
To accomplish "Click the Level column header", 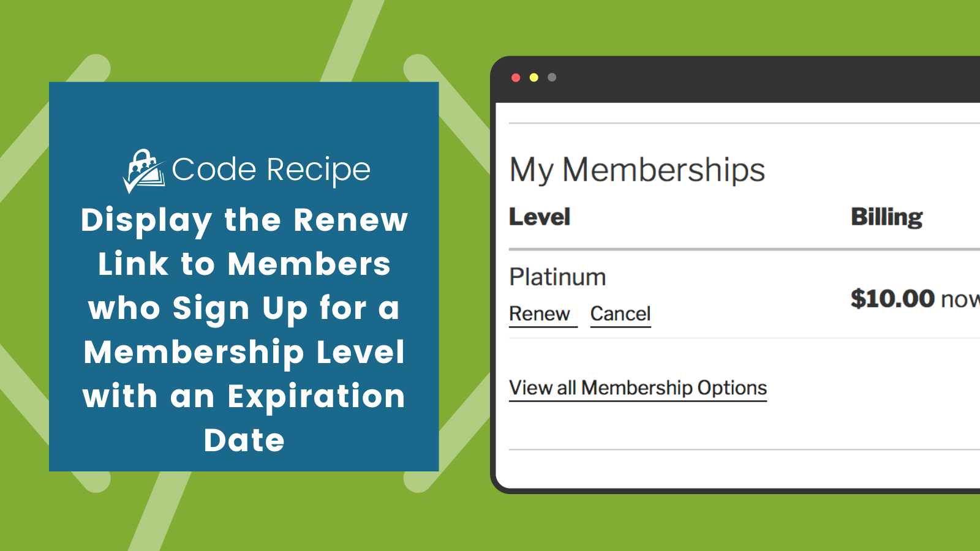I will coord(540,216).
